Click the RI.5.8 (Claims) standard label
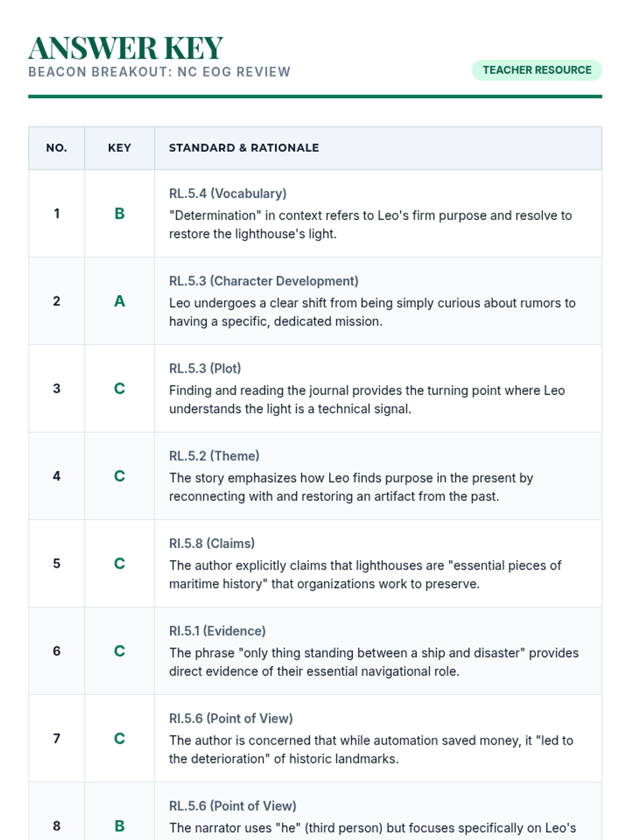The image size is (630, 840). tap(212, 544)
